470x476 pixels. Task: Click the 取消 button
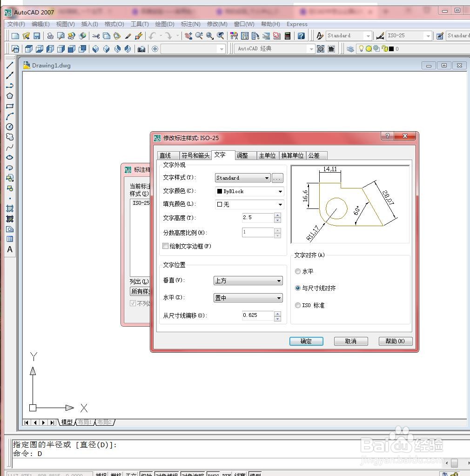[x=351, y=341]
